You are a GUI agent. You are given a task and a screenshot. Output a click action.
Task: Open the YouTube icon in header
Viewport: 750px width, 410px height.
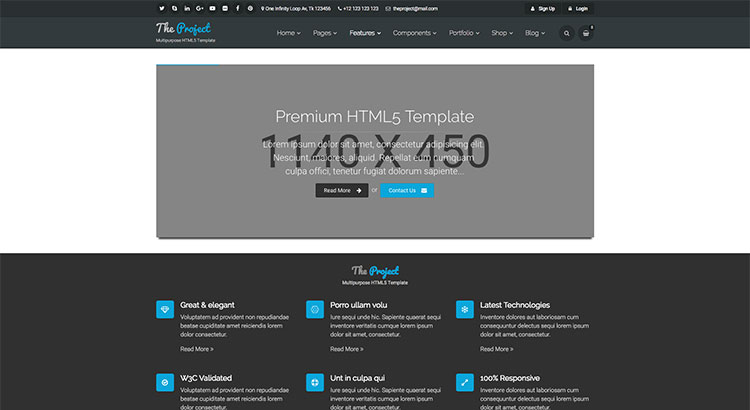coord(212,8)
